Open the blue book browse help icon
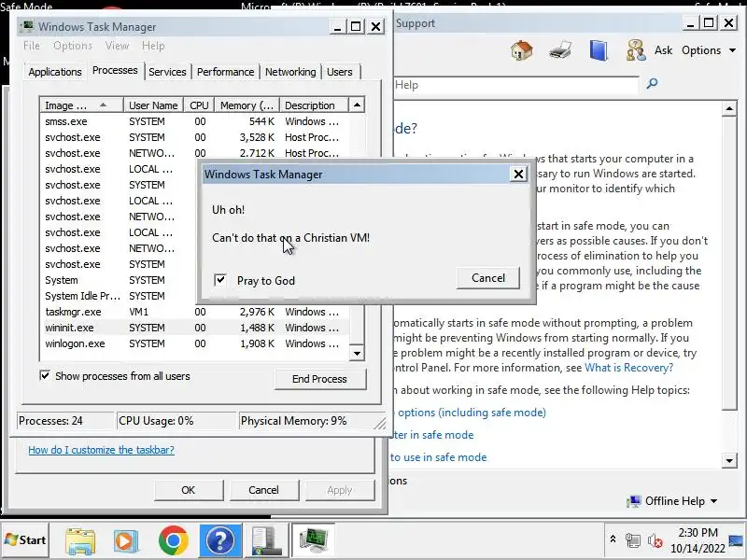 pyautogui.click(x=599, y=50)
